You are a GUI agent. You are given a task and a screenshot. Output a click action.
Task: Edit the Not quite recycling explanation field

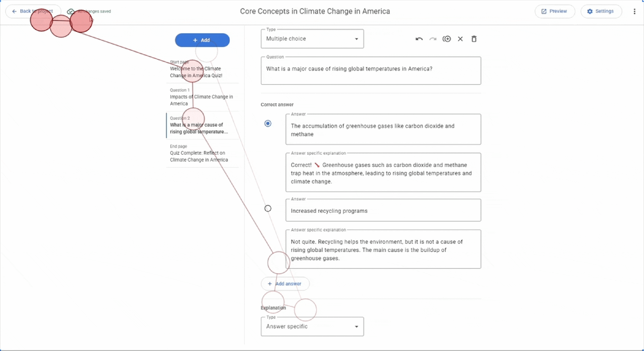[x=383, y=249]
